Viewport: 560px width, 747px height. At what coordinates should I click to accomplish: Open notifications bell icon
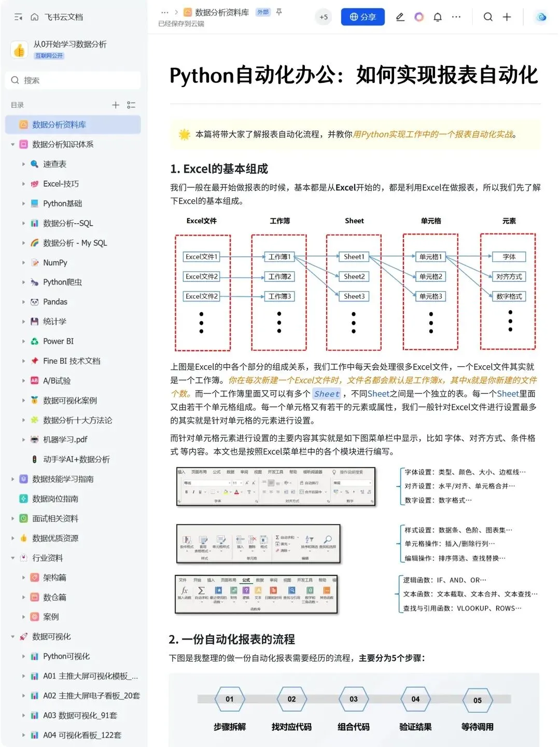click(x=438, y=17)
